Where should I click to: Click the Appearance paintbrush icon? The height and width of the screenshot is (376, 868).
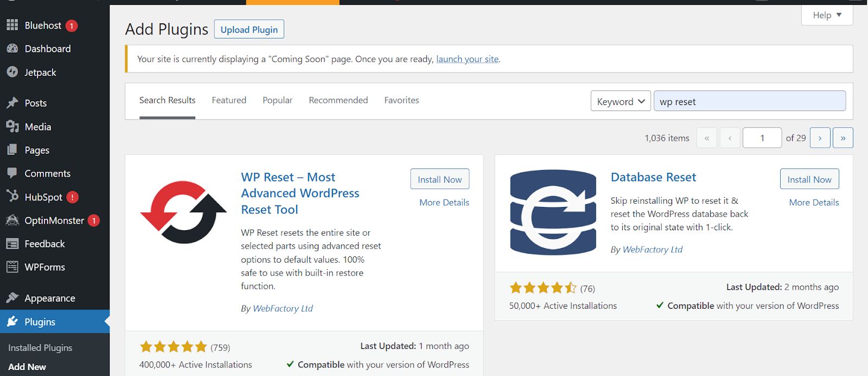pos(12,297)
